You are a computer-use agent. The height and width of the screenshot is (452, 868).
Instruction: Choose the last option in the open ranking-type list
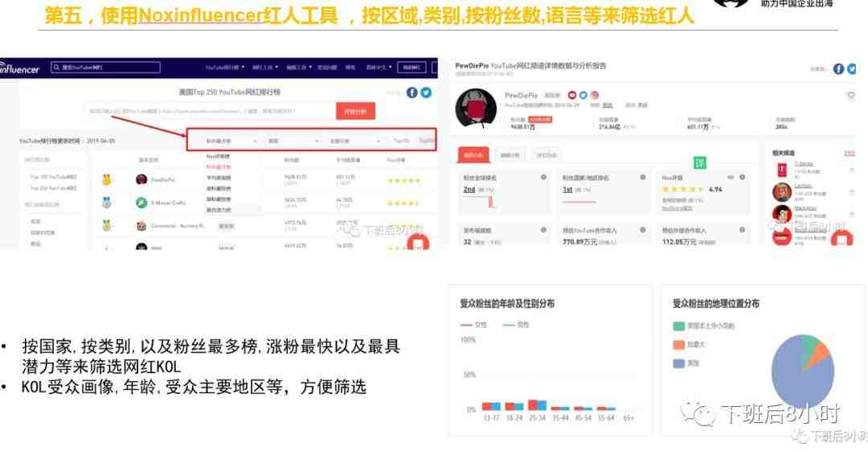point(219,210)
